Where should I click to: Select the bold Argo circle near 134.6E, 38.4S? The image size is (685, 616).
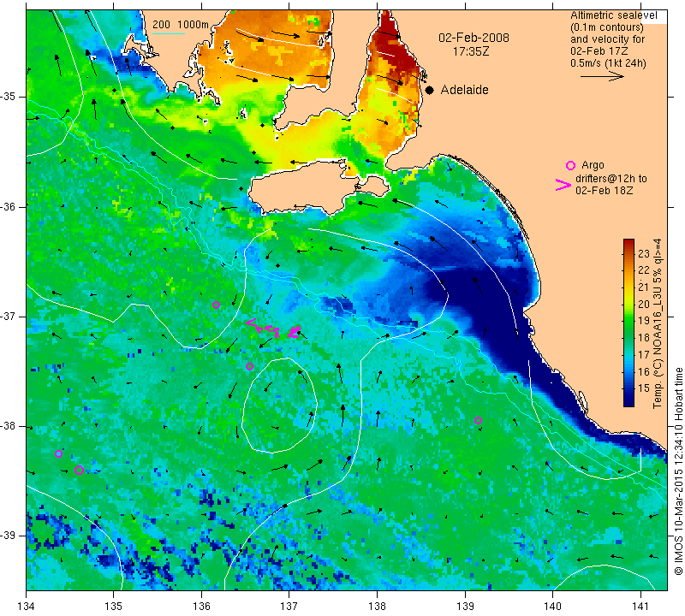79,470
